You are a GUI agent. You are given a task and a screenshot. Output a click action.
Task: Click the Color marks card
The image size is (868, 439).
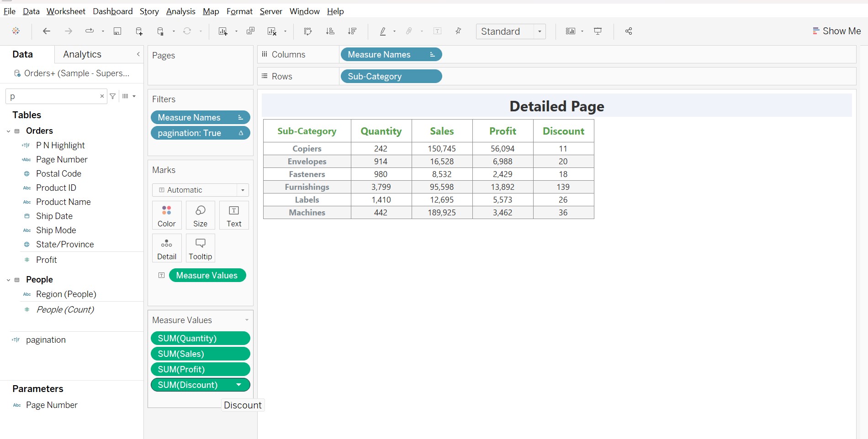[167, 215]
